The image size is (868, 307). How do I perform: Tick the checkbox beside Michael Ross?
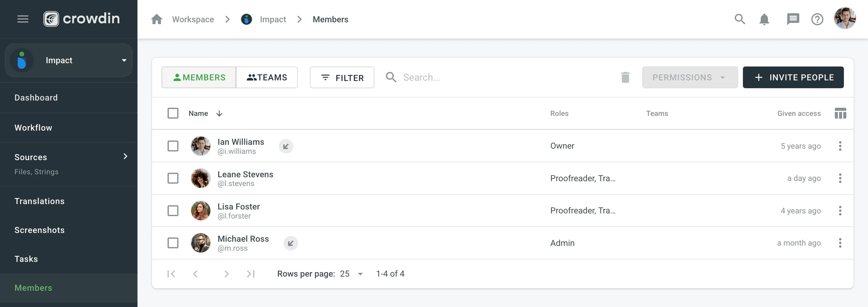coord(173,243)
